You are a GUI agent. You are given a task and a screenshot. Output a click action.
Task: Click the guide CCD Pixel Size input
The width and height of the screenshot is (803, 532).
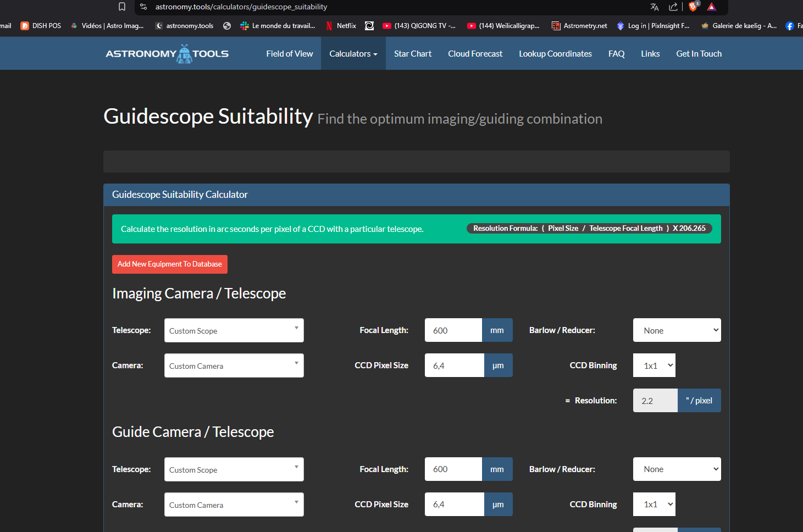[x=455, y=505]
